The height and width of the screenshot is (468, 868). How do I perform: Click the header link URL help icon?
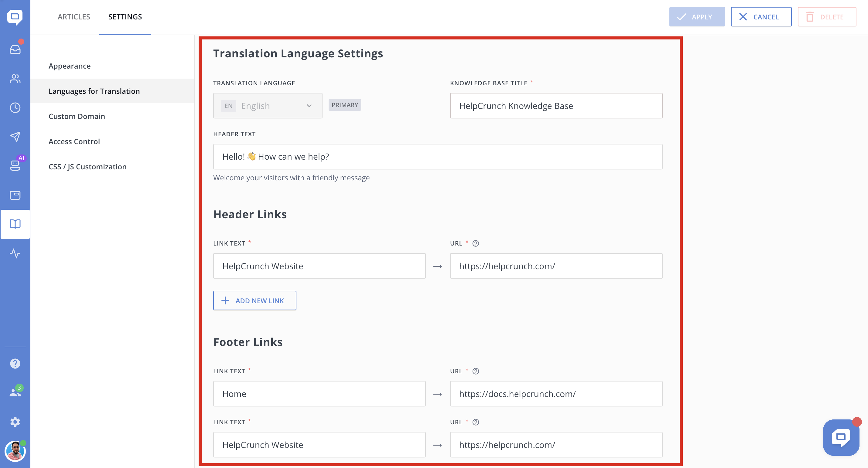point(475,243)
